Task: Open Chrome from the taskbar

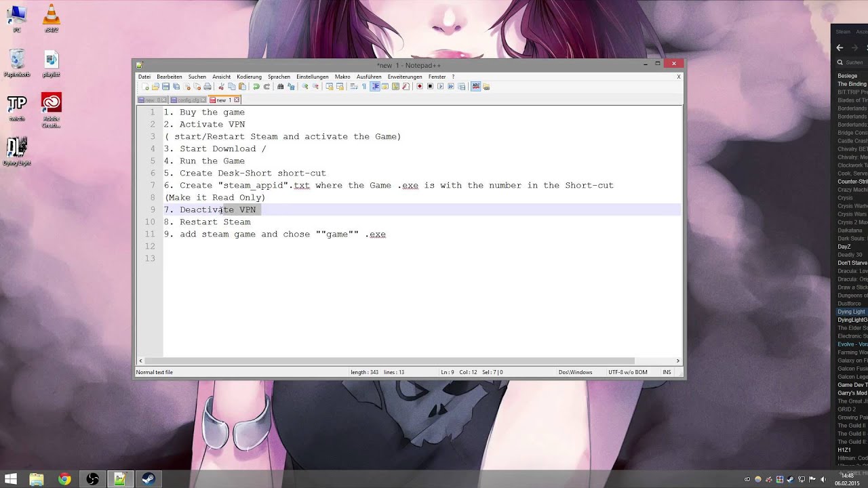Action: 64,479
